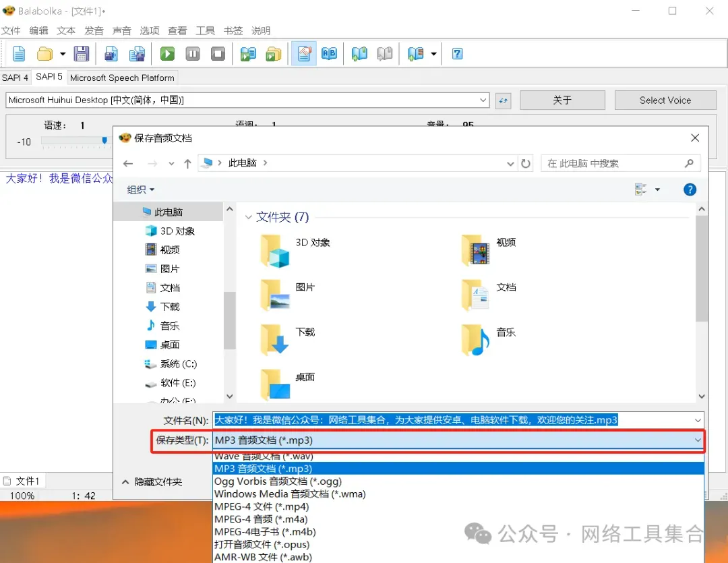Click the Save floppy disk toolbar icon
The width and height of the screenshot is (728, 563).
82,54
